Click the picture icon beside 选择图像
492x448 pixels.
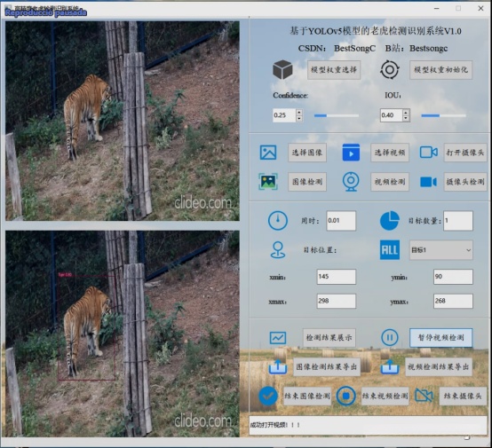click(x=268, y=153)
